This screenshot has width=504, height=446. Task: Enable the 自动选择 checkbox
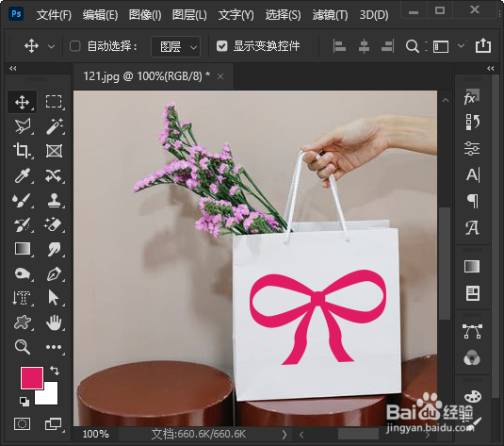coord(74,46)
